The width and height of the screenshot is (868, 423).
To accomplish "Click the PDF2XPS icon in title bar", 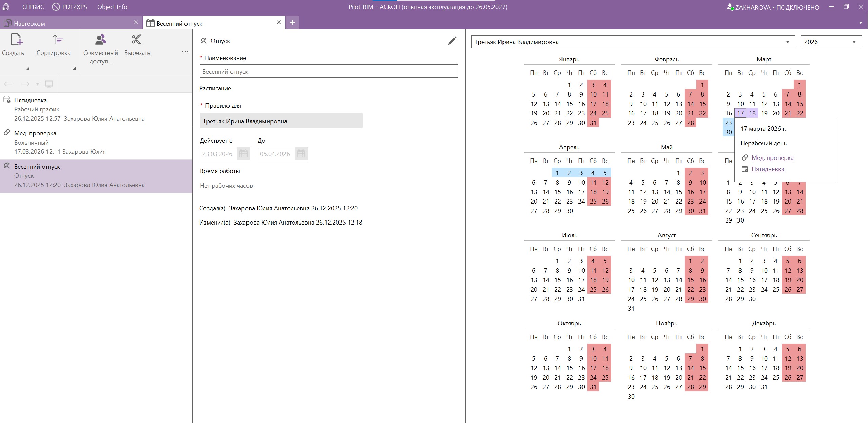I will click(56, 7).
